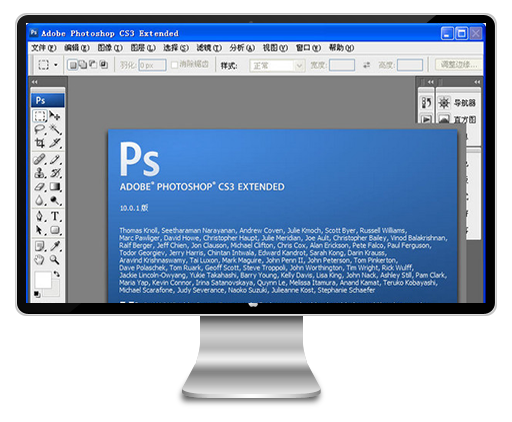Click the 调整边缘 Refine Edge button
Screen dimensions: 512x422
(x=459, y=64)
